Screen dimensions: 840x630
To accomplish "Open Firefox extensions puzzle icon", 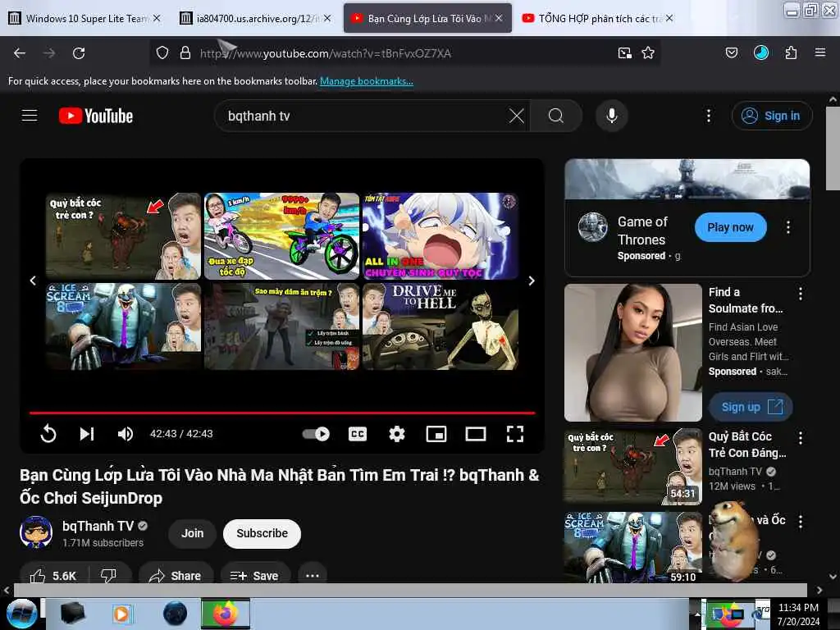I will (791, 53).
